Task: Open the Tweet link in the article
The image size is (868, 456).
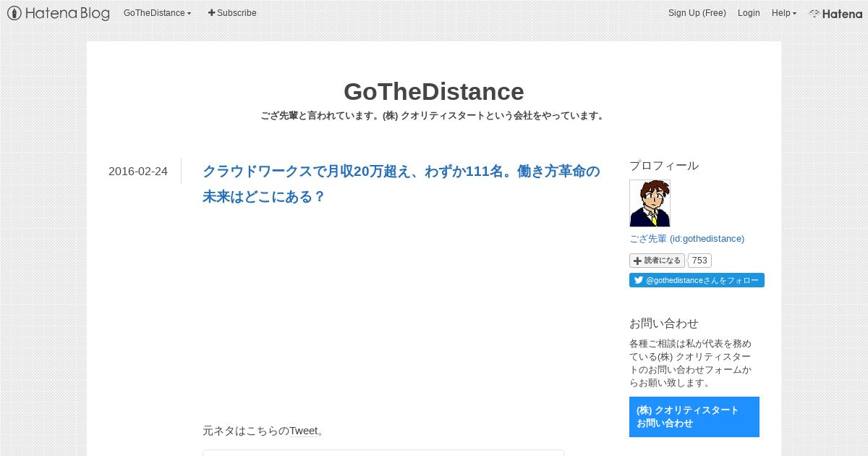Action: (x=304, y=431)
